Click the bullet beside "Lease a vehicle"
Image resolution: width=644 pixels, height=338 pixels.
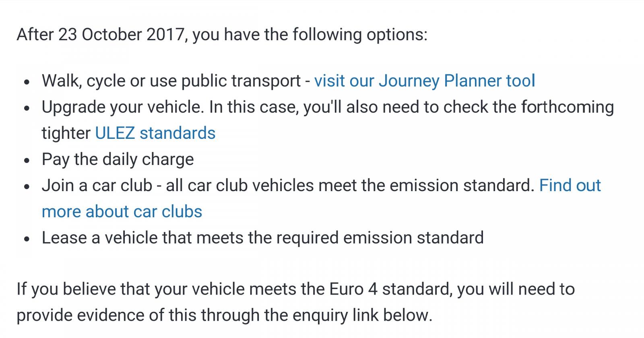[x=27, y=239]
